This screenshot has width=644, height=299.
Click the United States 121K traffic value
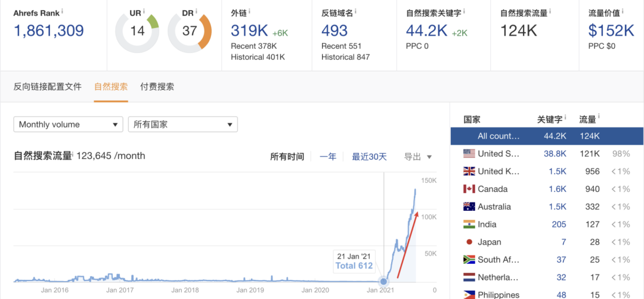pos(589,154)
